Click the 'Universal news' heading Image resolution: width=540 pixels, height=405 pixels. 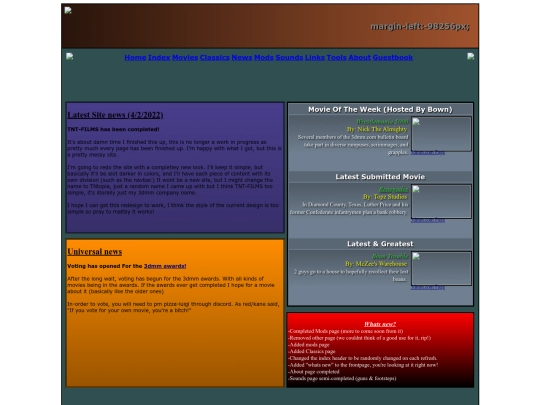point(94,252)
